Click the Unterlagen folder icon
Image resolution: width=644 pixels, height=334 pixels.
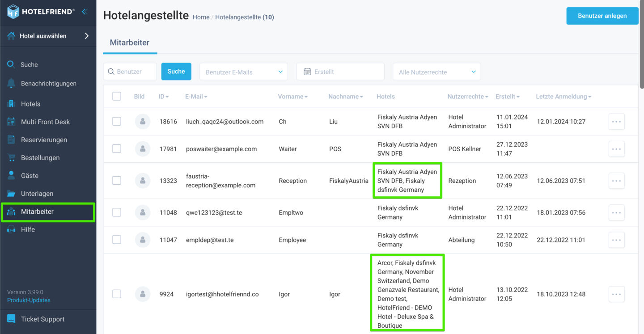pos(11,193)
